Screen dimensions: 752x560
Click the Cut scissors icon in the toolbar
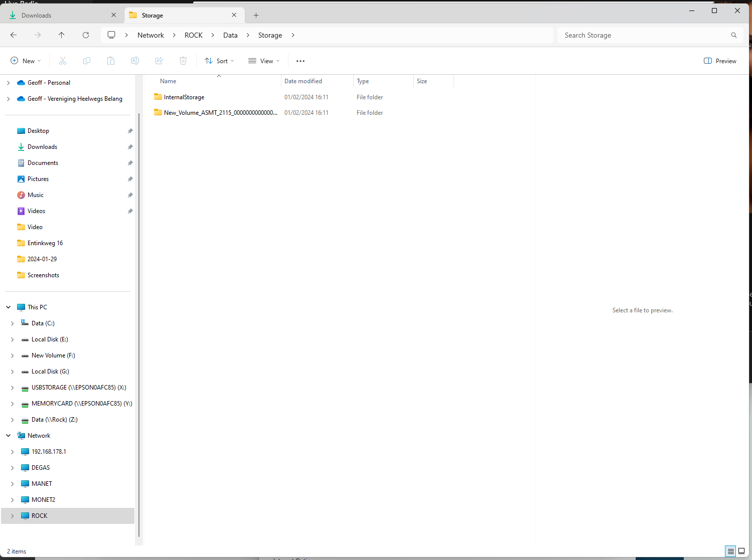[63, 61]
